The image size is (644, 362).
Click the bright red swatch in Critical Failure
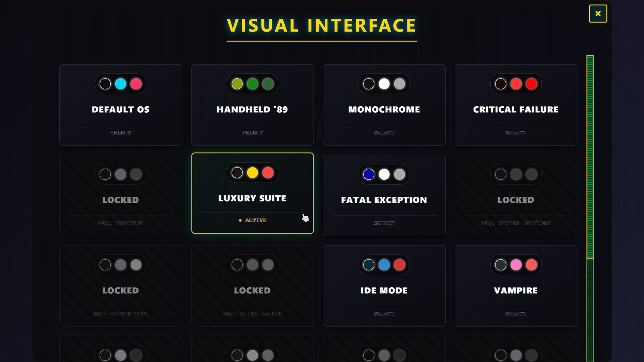click(531, 84)
